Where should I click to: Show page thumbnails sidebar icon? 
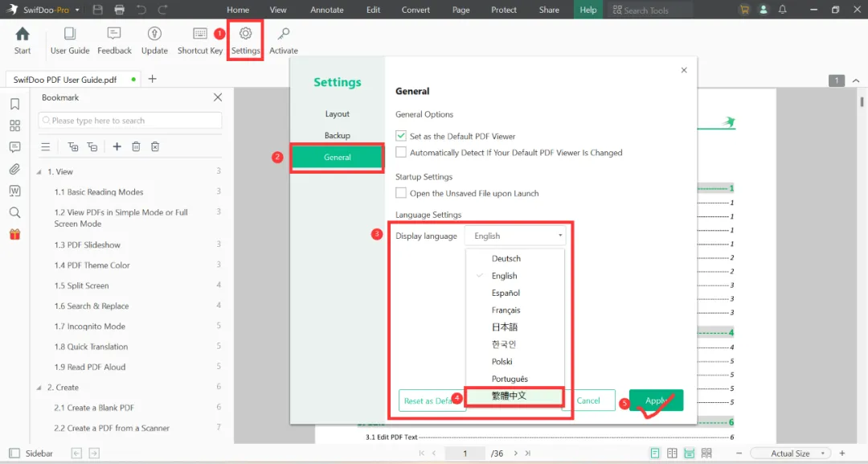pos(15,125)
